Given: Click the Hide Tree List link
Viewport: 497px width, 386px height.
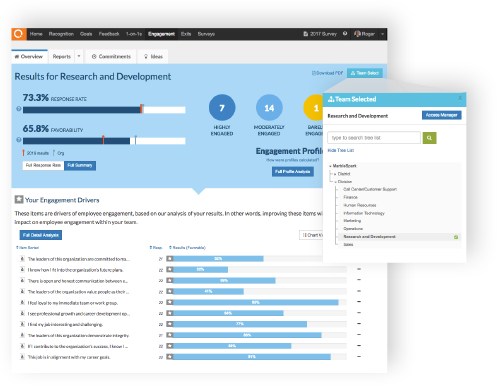Looking at the screenshot, I should click(341, 150).
